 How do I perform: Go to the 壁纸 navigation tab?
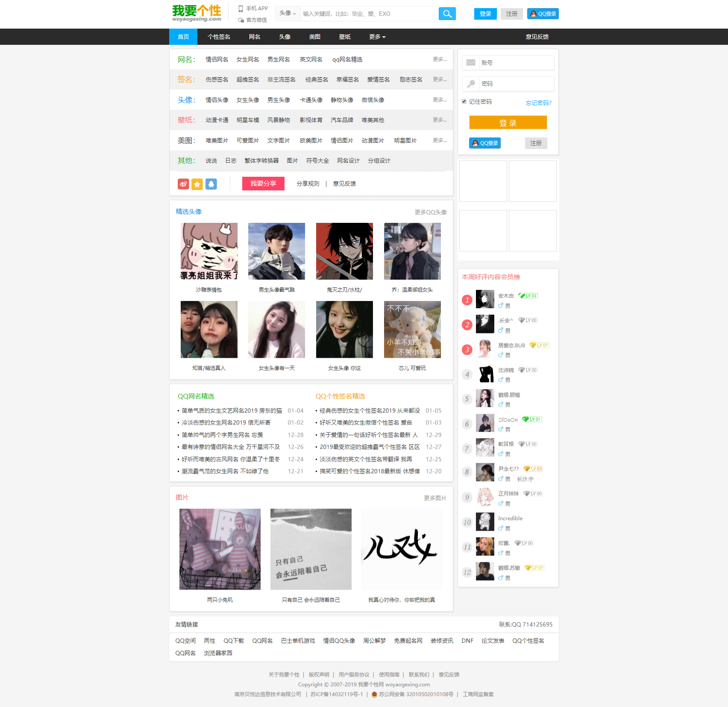[345, 37]
